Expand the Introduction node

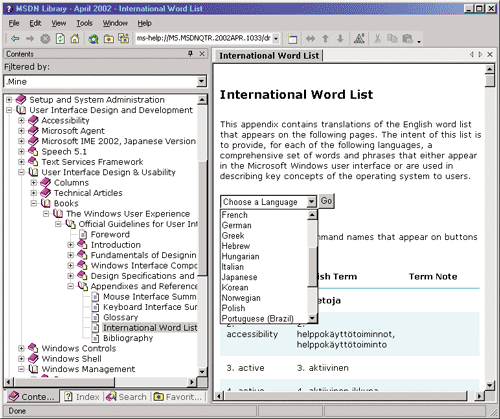pyautogui.click(x=71, y=245)
